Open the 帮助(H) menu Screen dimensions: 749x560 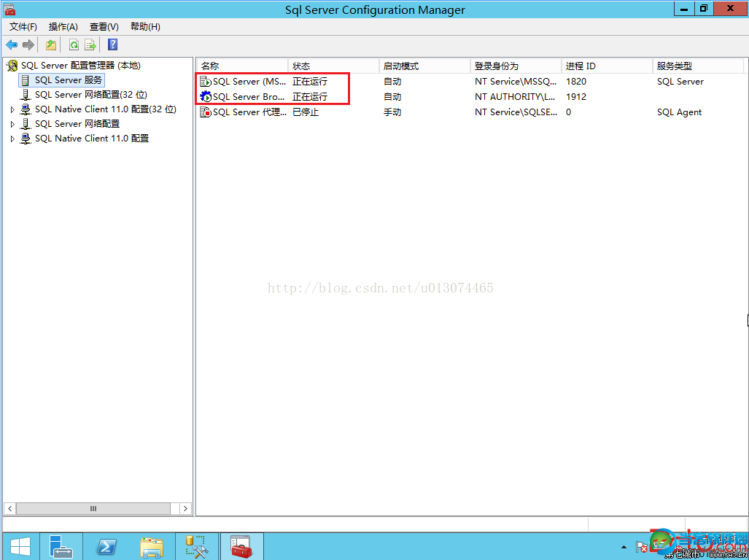(x=145, y=27)
